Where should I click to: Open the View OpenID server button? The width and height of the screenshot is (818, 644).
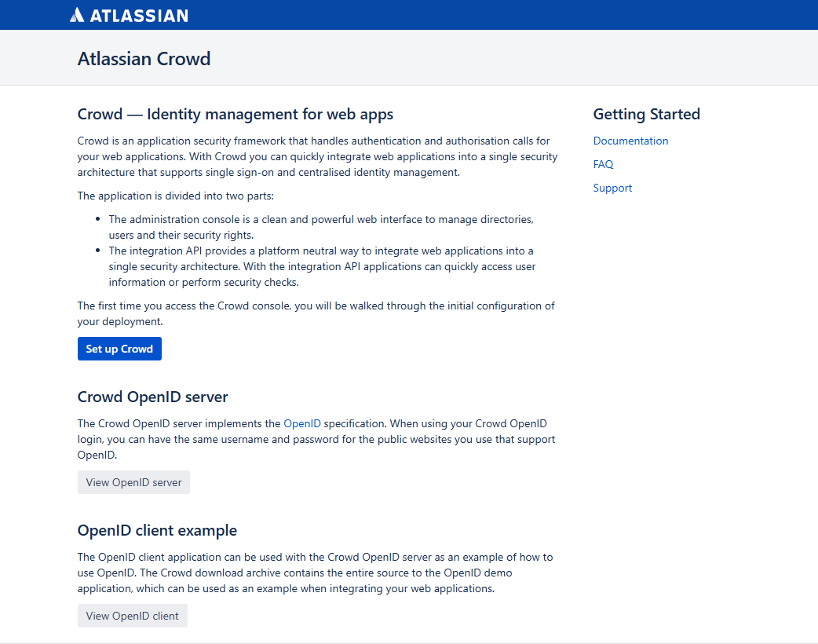tap(133, 482)
